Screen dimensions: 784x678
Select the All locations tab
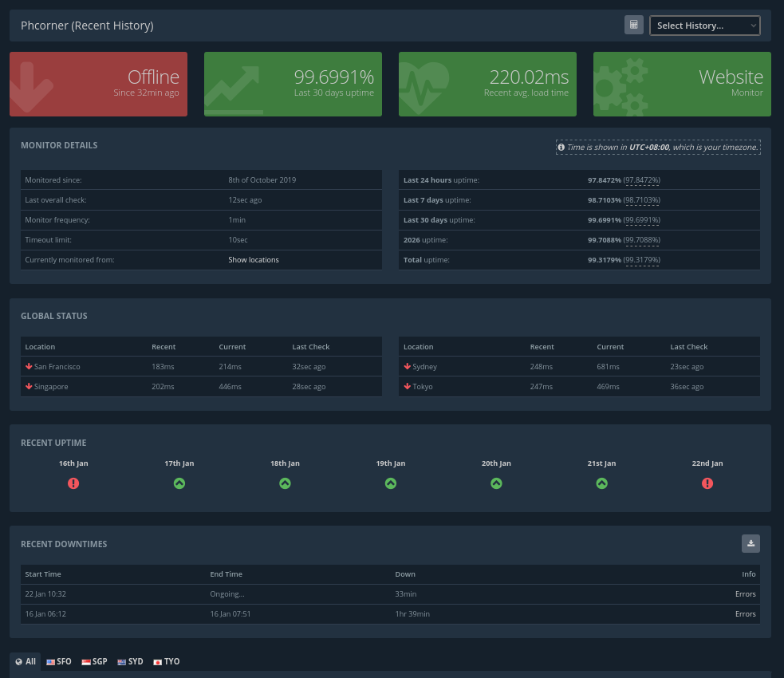click(x=26, y=662)
